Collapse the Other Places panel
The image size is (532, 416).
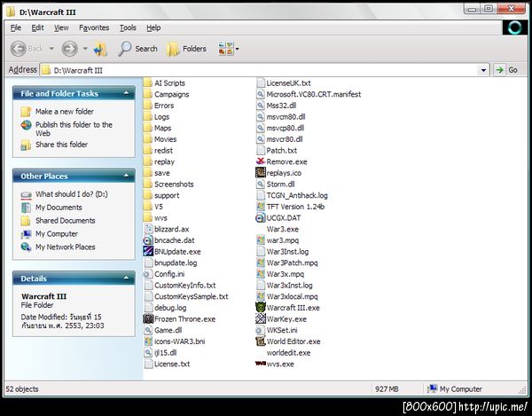click(126, 176)
